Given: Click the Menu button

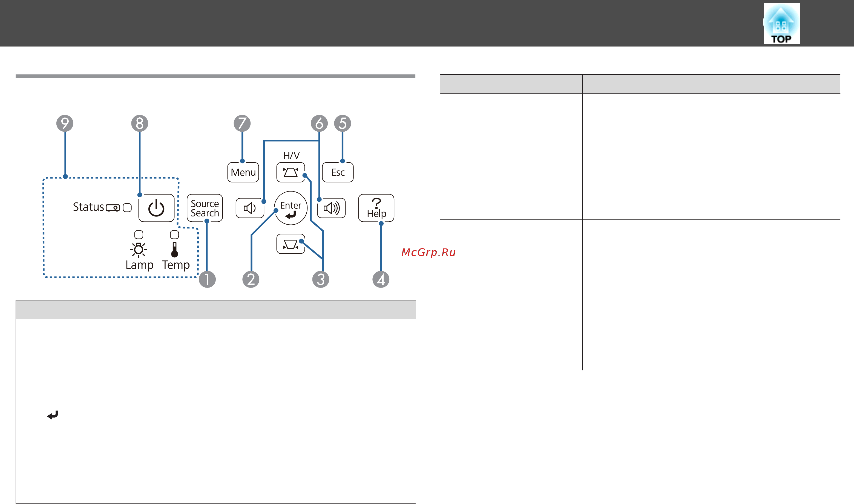Looking at the screenshot, I should (243, 172).
